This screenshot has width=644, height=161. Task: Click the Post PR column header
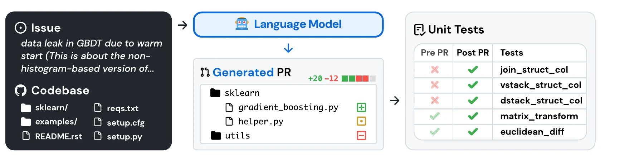(473, 53)
